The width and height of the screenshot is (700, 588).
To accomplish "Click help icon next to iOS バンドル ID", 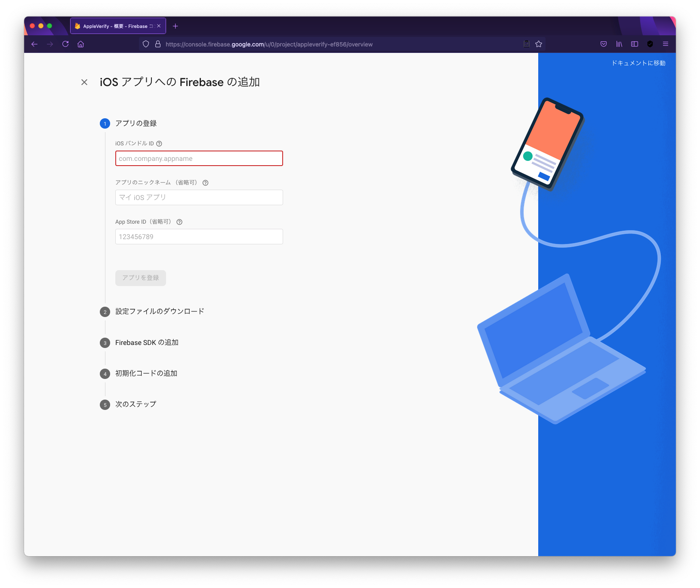I will 159,144.
